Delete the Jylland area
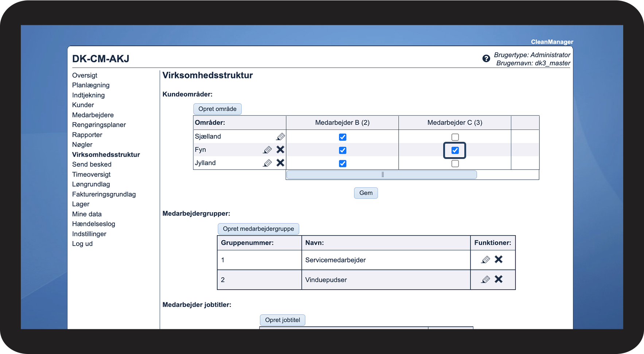644x354 pixels. 280,163
